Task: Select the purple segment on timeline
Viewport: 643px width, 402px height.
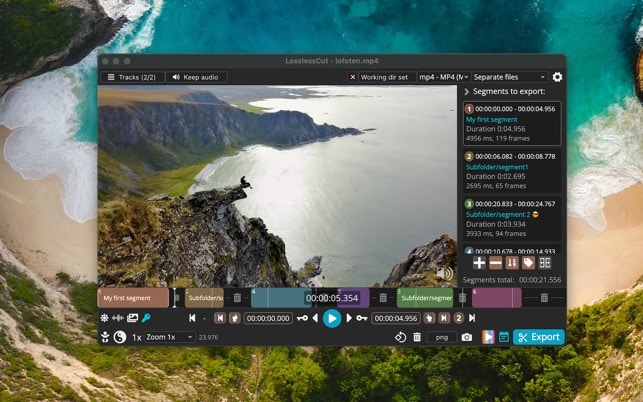Action: click(353, 298)
